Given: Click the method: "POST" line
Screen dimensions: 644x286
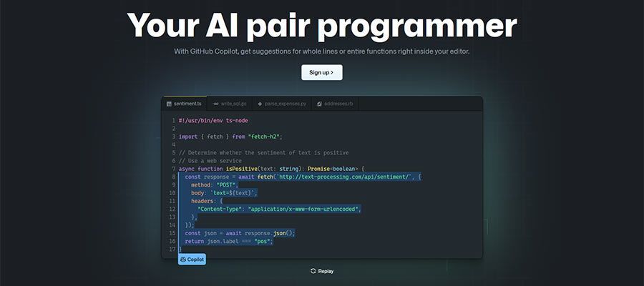Looking at the screenshot, I should pyautogui.click(x=215, y=185).
